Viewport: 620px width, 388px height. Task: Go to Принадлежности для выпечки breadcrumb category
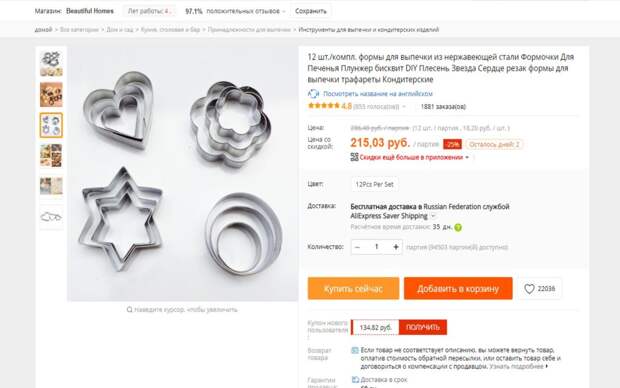(x=249, y=30)
